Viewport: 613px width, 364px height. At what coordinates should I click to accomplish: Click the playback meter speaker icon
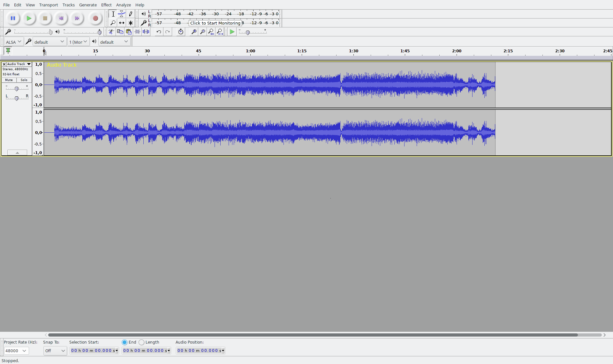click(x=144, y=14)
